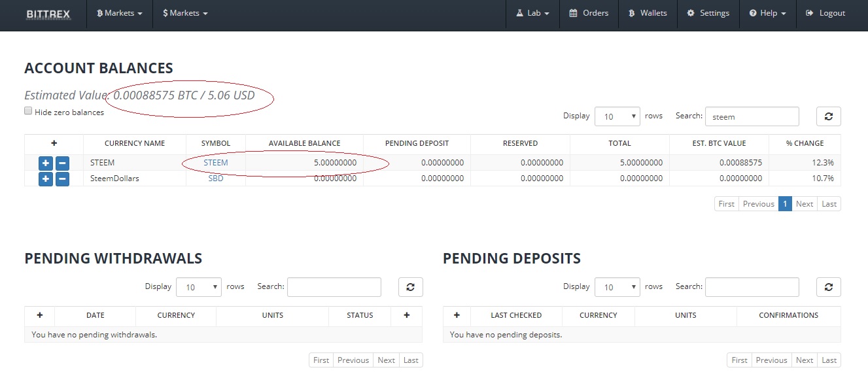
Task: Sort by EST. BTC VALUE column header
Action: coord(719,143)
